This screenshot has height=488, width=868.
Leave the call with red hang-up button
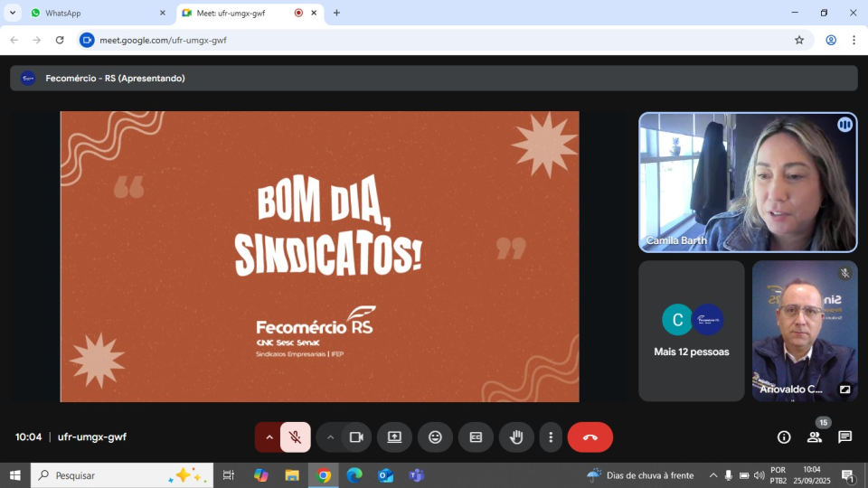tap(590, 437)
